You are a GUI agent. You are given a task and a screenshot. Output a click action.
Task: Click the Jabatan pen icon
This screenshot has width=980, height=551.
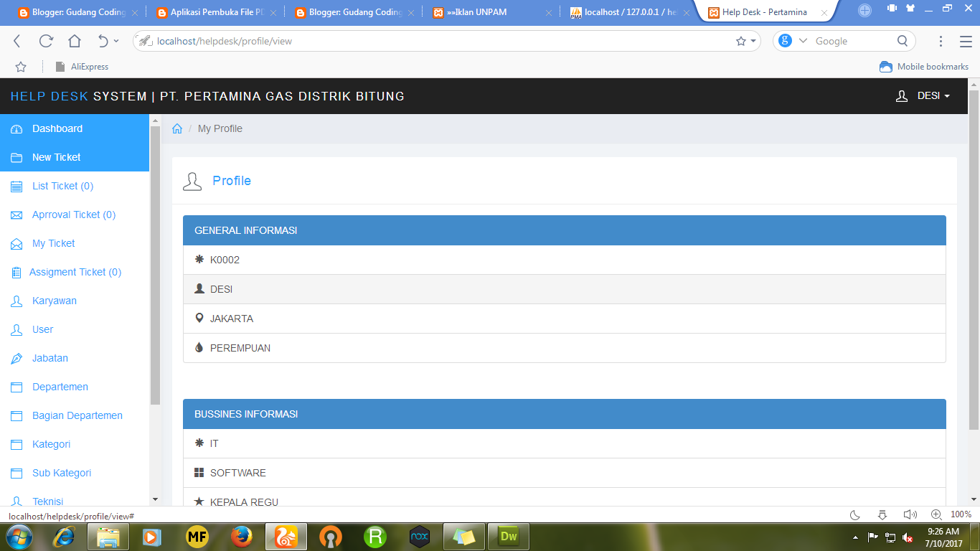tap(17, 359)
